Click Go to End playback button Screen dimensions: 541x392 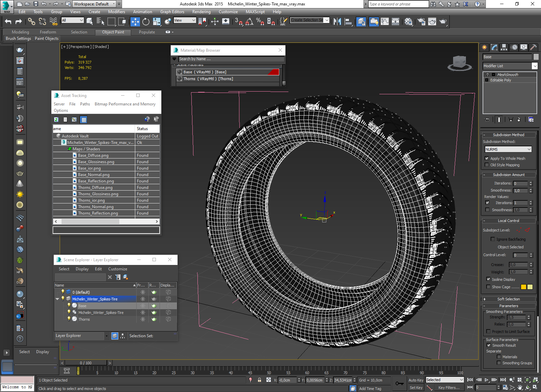pyautogui.click(x=503, y=380)
